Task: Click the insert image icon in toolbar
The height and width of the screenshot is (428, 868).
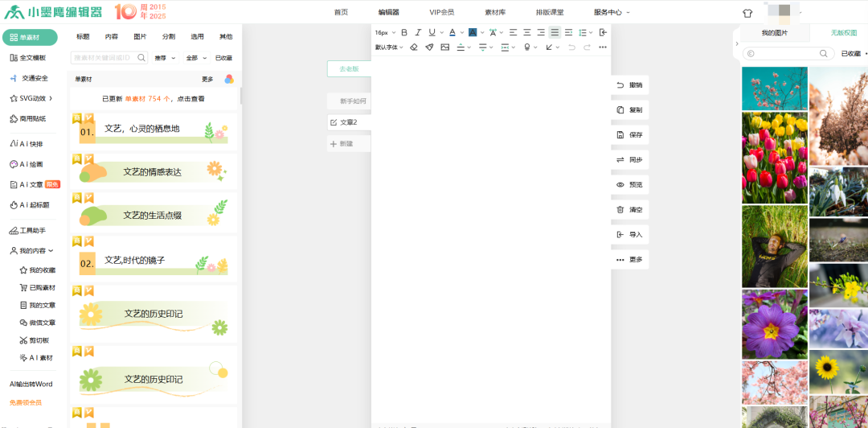Action: point(444,47)
